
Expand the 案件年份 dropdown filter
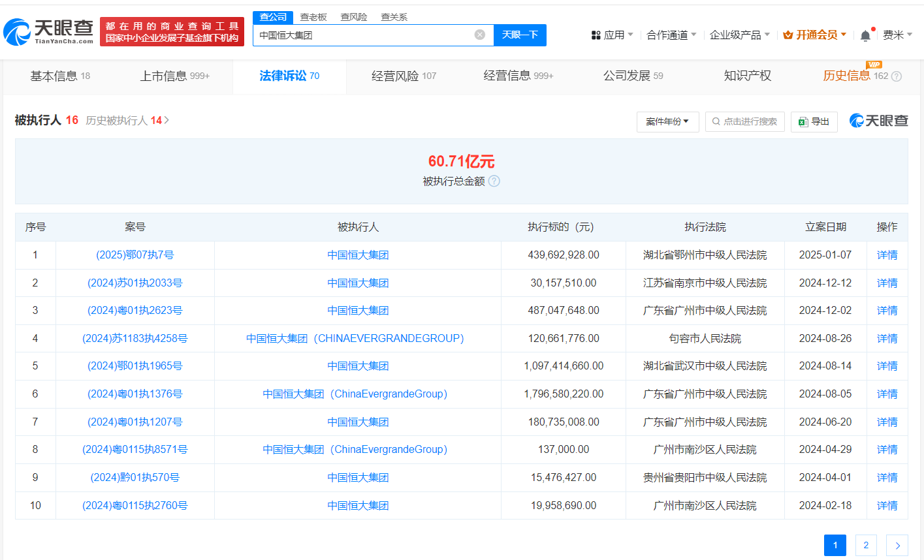pos(667,122)
